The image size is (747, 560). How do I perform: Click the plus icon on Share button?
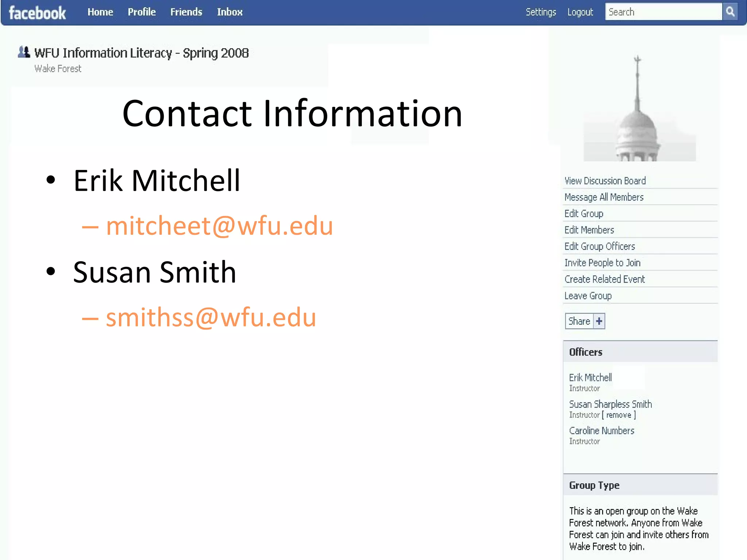pyautogui.click(x=599, y=321)
